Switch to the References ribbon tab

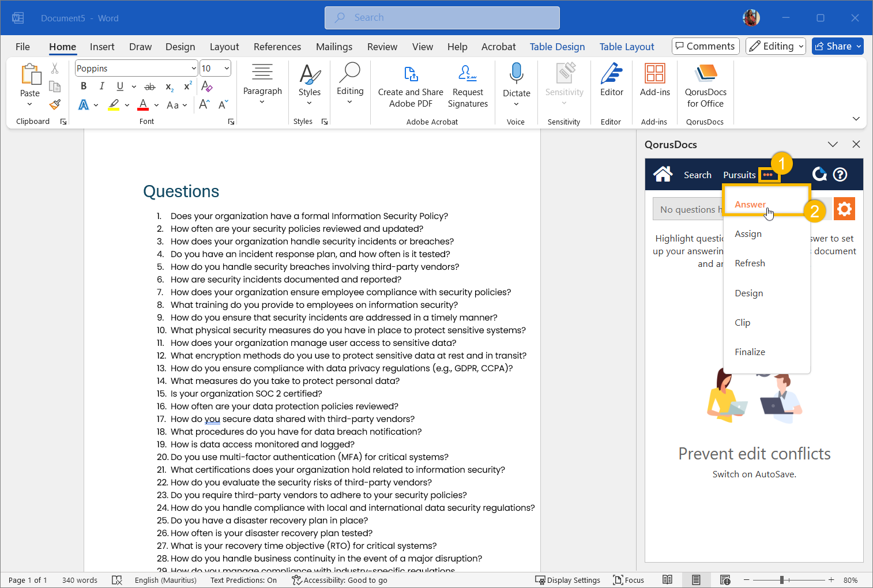click(277, 47)
